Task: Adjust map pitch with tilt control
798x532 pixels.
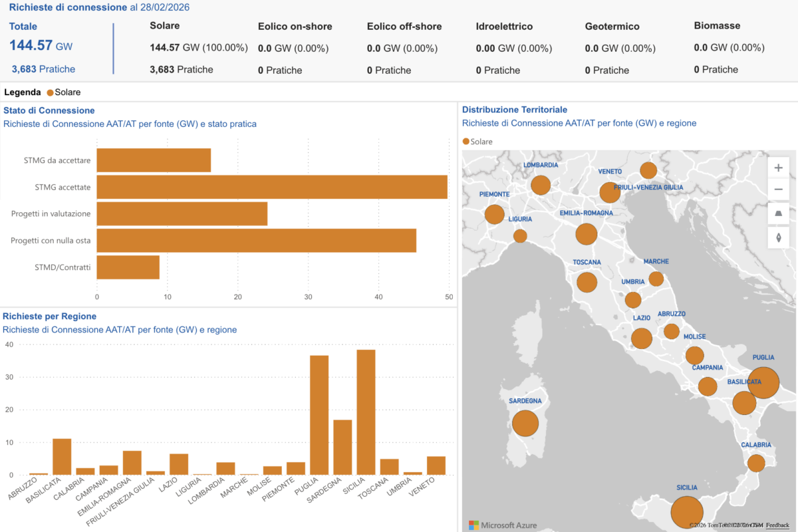Action: [x=778, y=213]
